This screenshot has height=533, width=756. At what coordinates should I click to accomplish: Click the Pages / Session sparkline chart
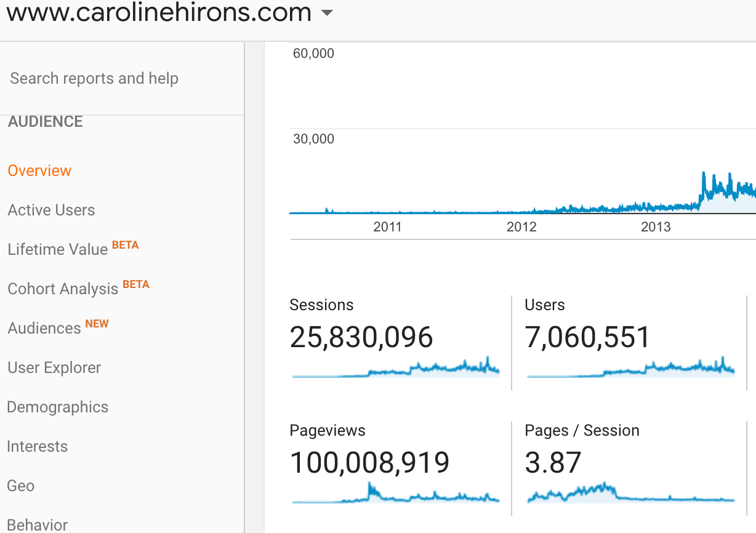click(631, 492)
